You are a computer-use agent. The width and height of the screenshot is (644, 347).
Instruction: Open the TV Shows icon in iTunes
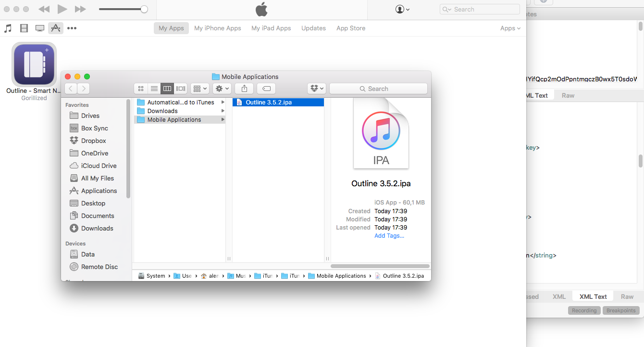point(40,28)
